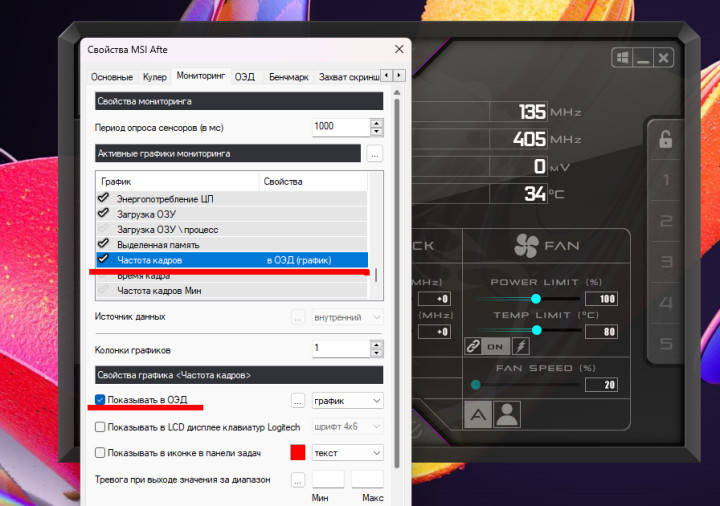Check 'Показывать в иконке в панели задач'
720x506 pixels.
[x=100, y=453]
